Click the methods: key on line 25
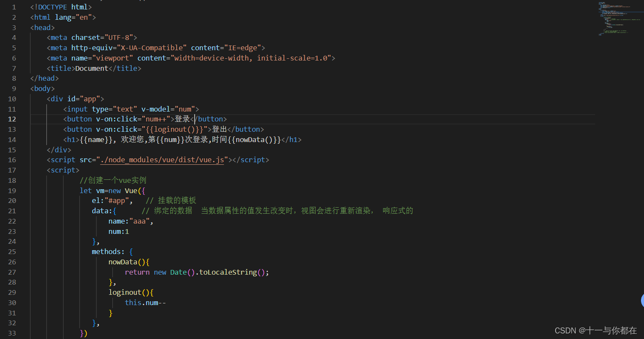The width and height of the screenshot is (644, 339). coord(108,252)
